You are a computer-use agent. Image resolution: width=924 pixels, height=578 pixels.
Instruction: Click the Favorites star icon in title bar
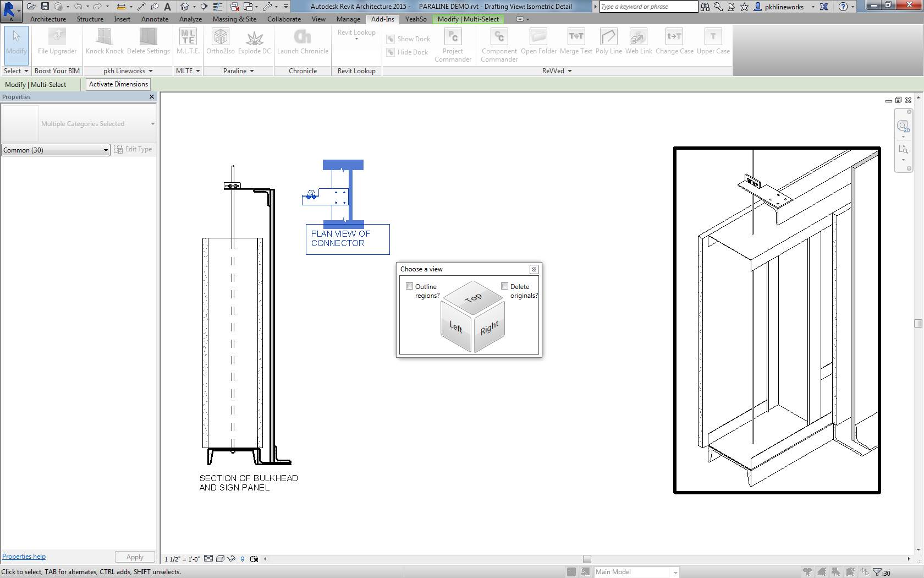[x=744, y=7]
